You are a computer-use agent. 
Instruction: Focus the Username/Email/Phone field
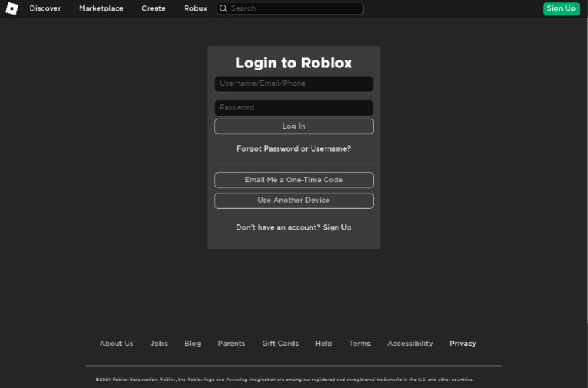click(294, 83)
